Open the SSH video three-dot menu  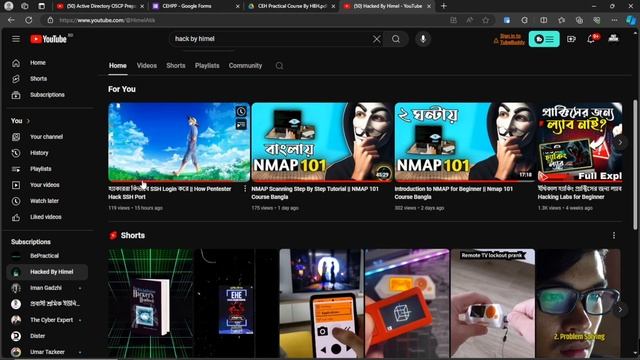[245, 189]
